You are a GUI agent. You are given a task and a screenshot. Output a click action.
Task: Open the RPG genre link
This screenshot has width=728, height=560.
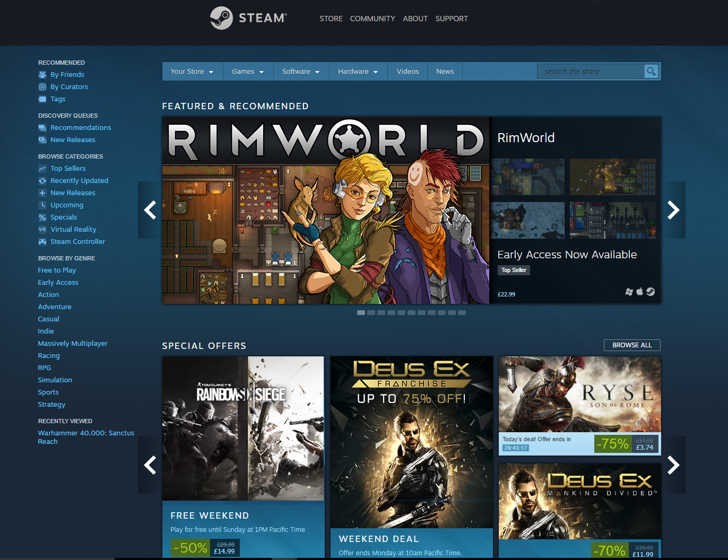tap(45, 368)
